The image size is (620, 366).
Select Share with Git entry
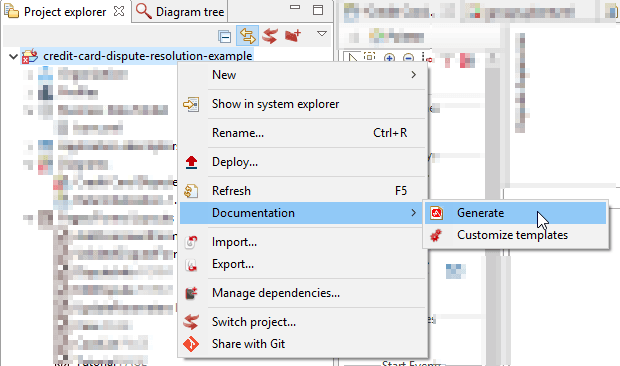303,344
